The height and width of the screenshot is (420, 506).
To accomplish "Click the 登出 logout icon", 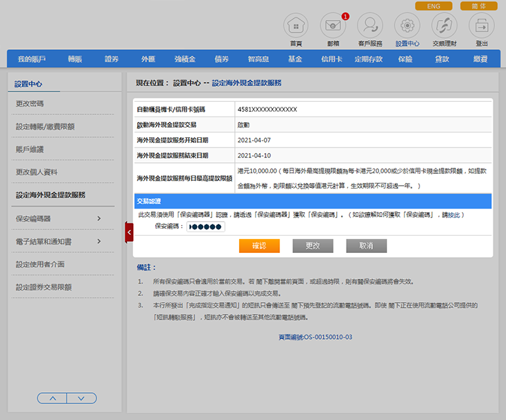I will coord(481,26).
